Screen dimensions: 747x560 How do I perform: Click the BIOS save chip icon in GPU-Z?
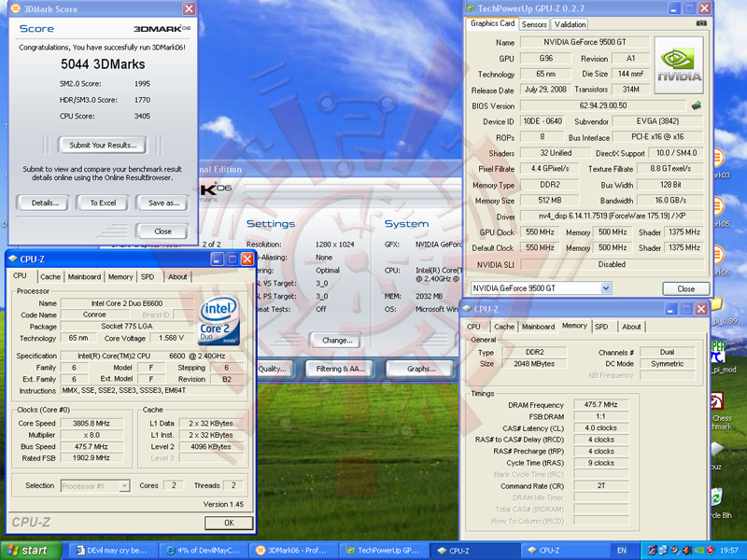pos(697,105)
